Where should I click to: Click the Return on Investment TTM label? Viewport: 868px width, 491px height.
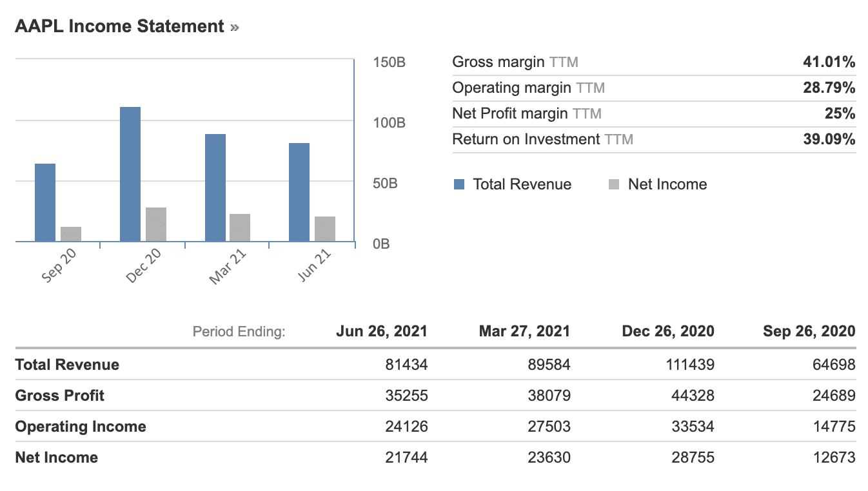543,139
